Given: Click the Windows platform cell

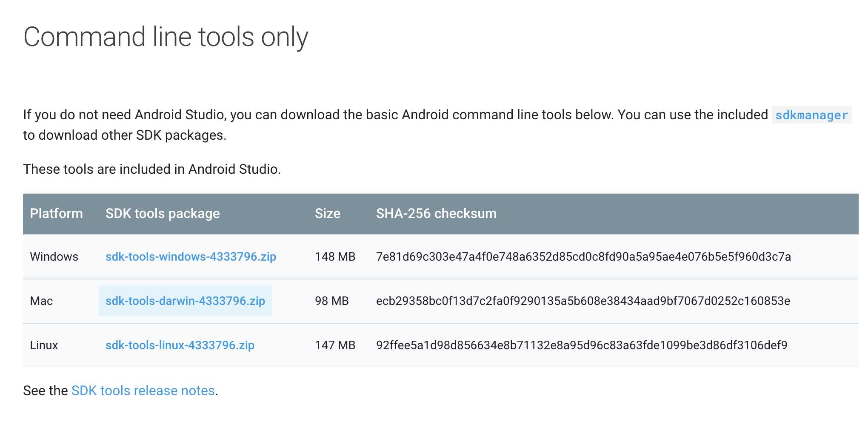Looking at the screenshot, I should [54, 256].
